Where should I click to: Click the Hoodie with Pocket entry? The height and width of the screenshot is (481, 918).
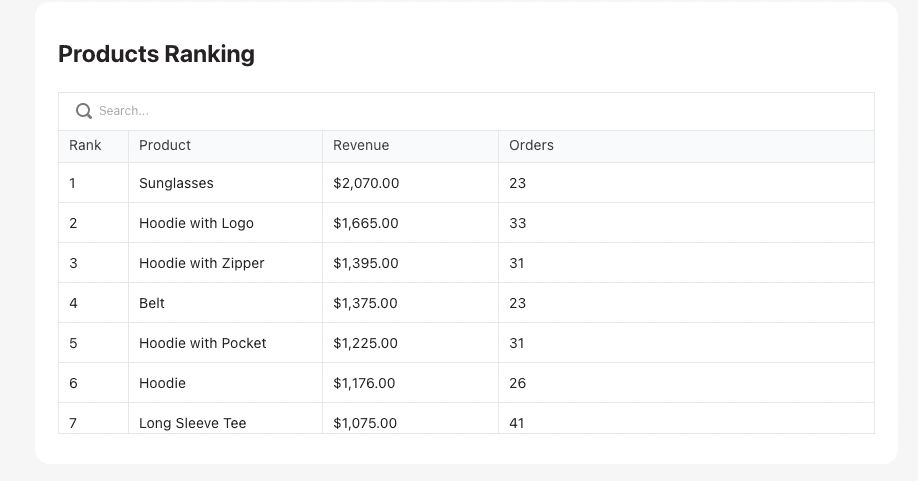coord(203,343)
